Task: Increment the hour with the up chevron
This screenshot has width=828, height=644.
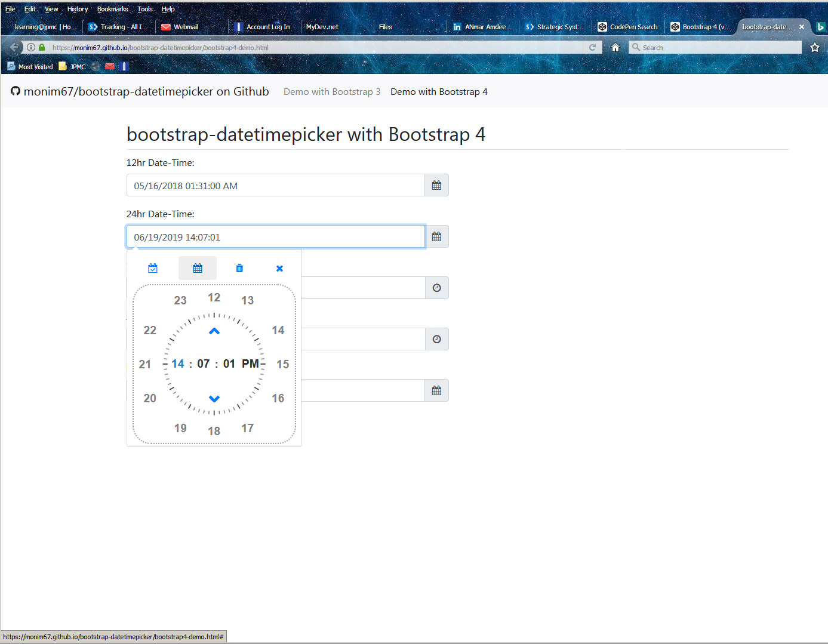Action: (214, 331)
